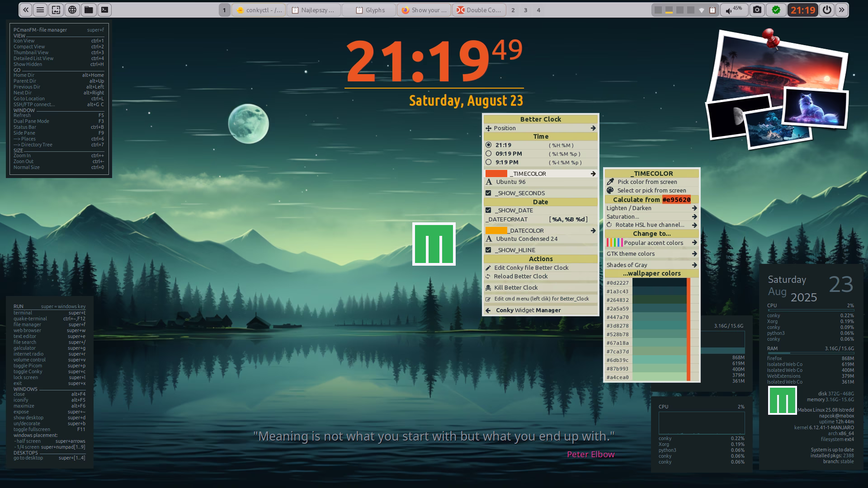Expand the Position submenu arrow
The image size is (868, 488).
point(593,128)
